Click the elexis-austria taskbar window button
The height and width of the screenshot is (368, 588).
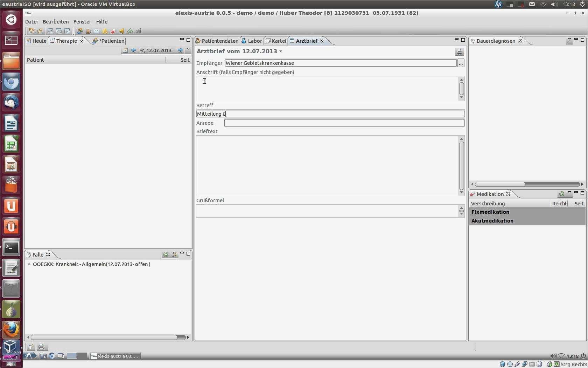115,356
